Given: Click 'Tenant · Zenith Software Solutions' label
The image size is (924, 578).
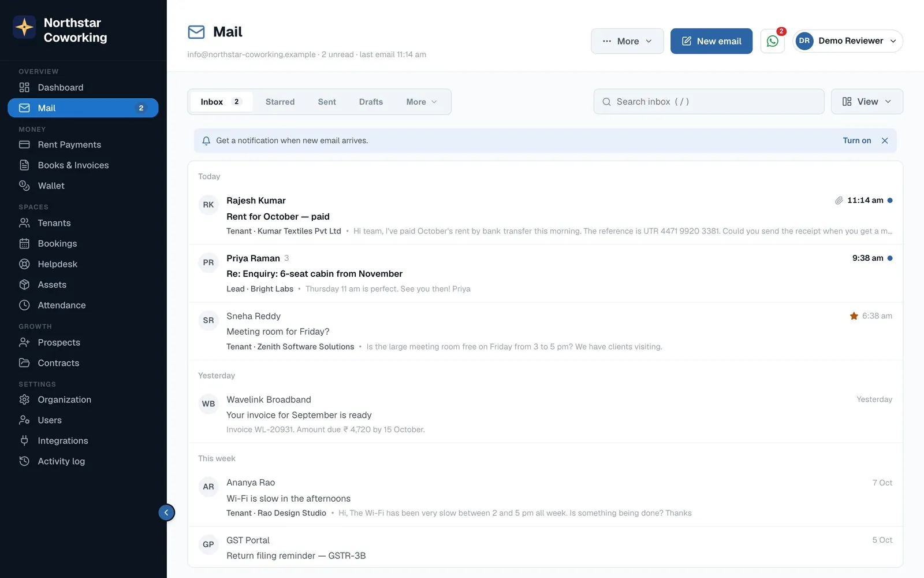Looking at the screenshot, I should tap(290, 347).
